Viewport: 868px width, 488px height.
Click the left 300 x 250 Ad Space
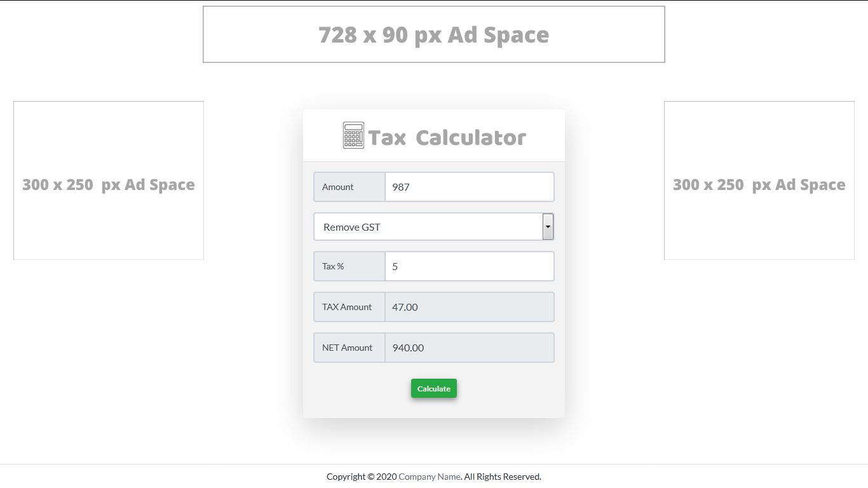(x=108, y=184)
